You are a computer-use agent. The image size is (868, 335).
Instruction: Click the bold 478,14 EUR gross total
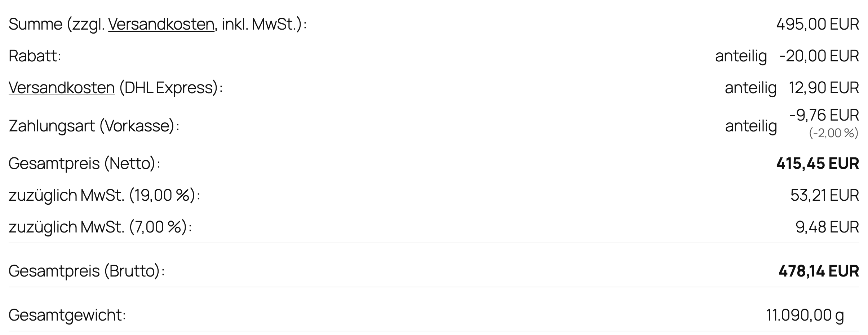819,271
